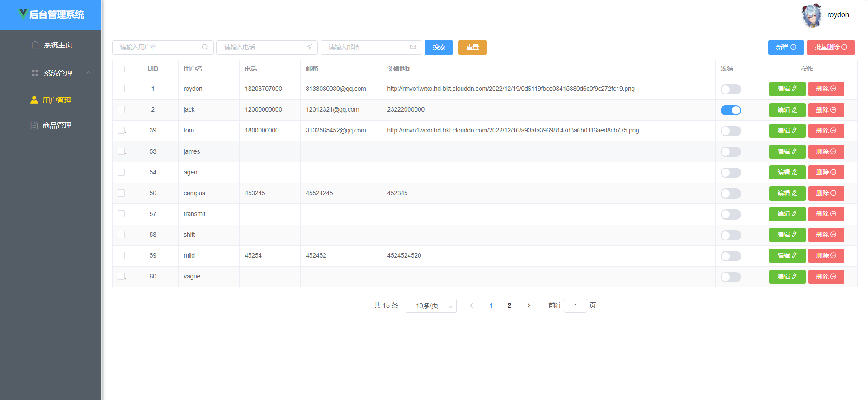Collapse the 系统管理 menu arrow
The image size is (868, 400).
click(x=88, y=73)
